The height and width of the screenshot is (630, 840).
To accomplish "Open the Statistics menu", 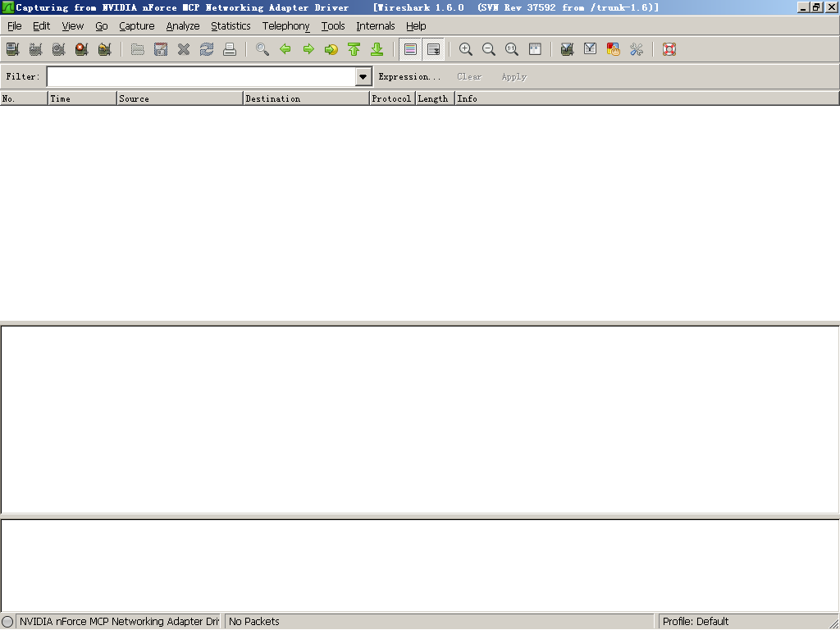I will [231, 25].
